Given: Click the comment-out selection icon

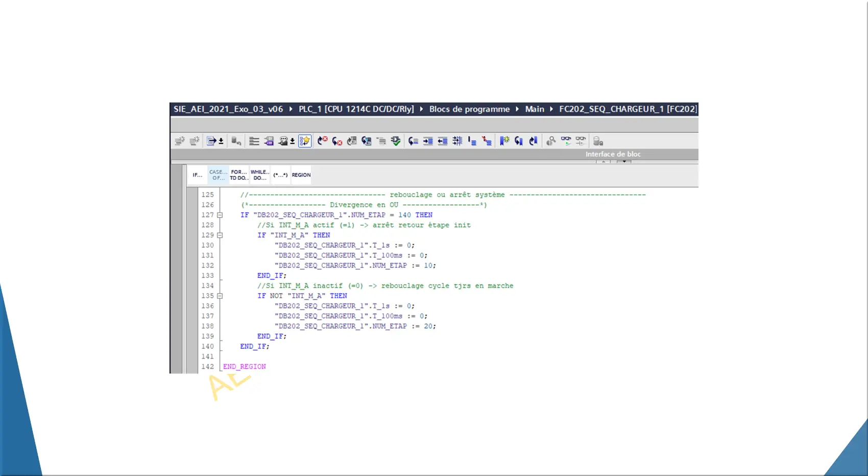Looking at the screenshot, I should click(x=472, y=141).
